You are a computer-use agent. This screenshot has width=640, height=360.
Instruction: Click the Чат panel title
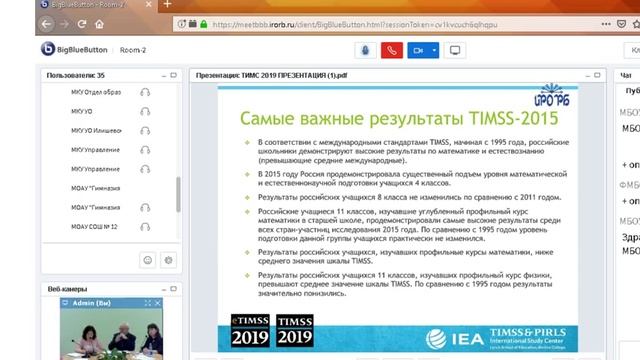pos(626,76)
